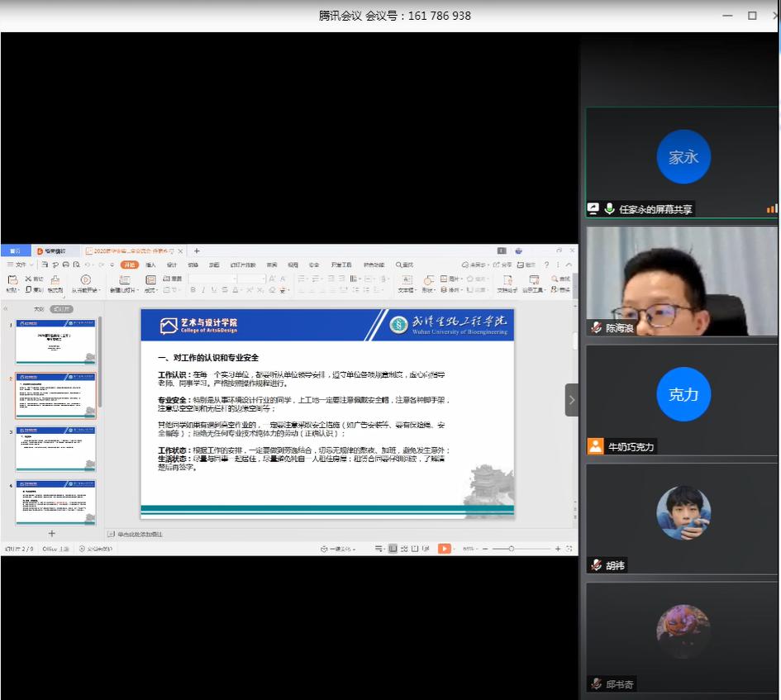Toggle normal view mode in status bar
781x700 pixels.
(393, 549)
